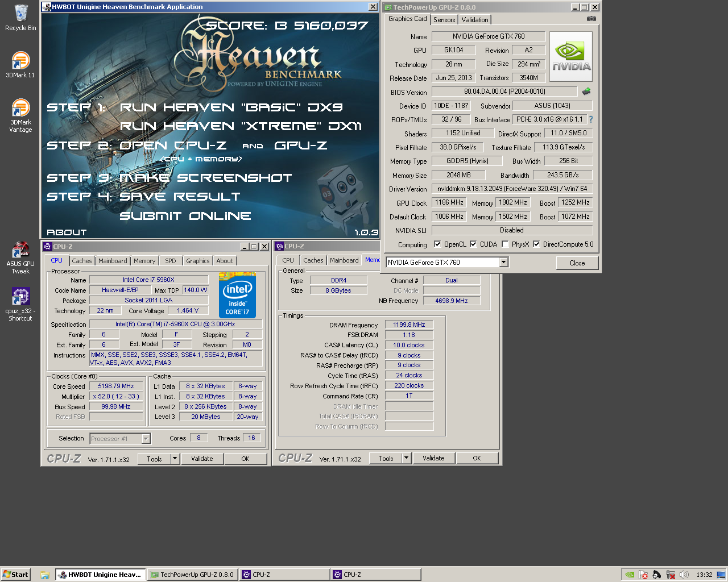This screenshot has width=728, height=582.
Task: Launch 3DMark 11 desktop icon
Action: pyautogui.click(x=20, y=64)
